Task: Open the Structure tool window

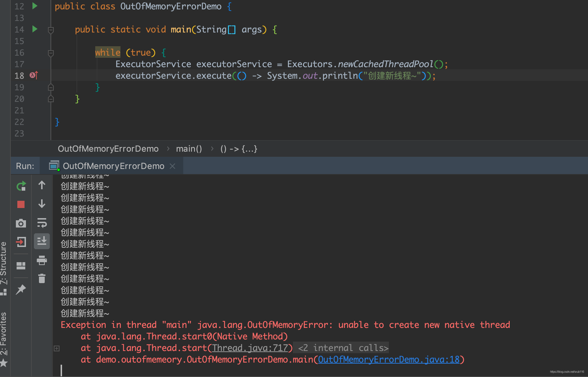Action: click(4, 268)
